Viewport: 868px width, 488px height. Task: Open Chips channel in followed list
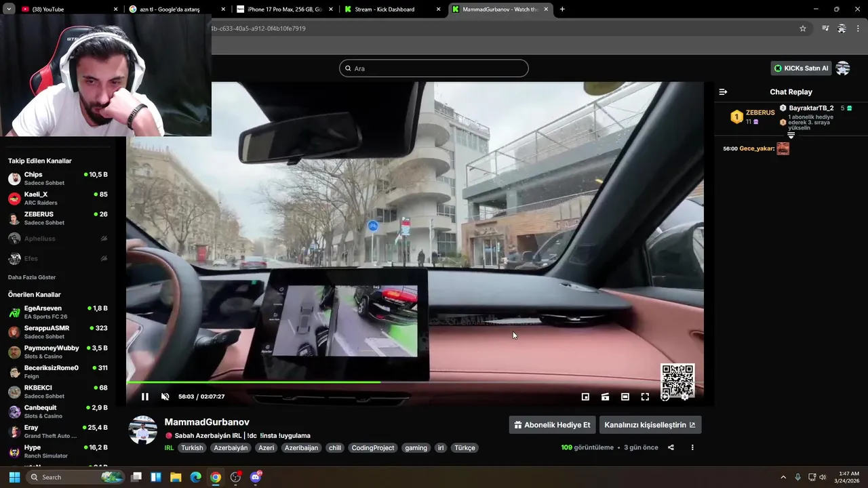coord(58,178)
